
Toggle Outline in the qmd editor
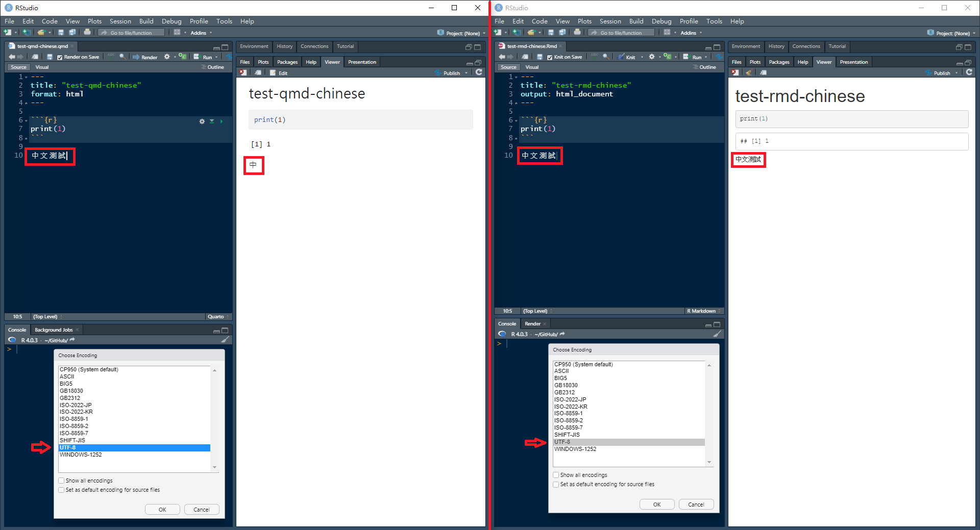[213, 67]
